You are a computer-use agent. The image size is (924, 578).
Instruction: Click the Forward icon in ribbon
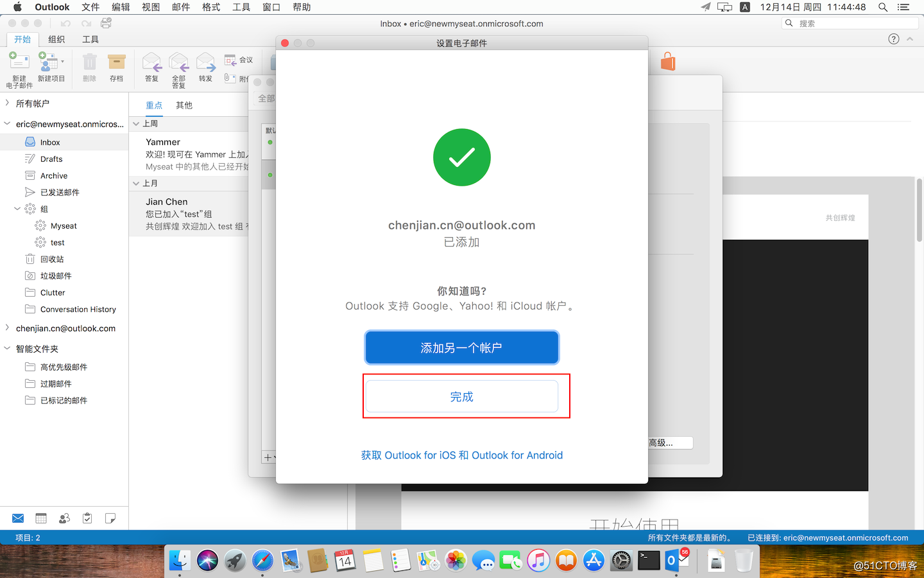tap(205, 62)
